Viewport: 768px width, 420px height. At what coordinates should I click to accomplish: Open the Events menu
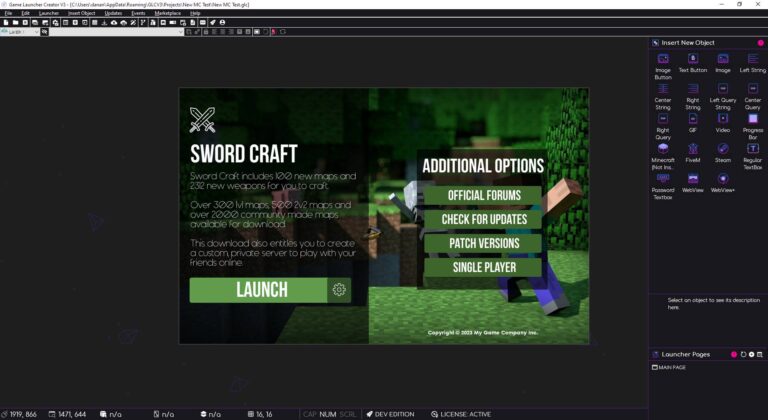pos(138,13)
